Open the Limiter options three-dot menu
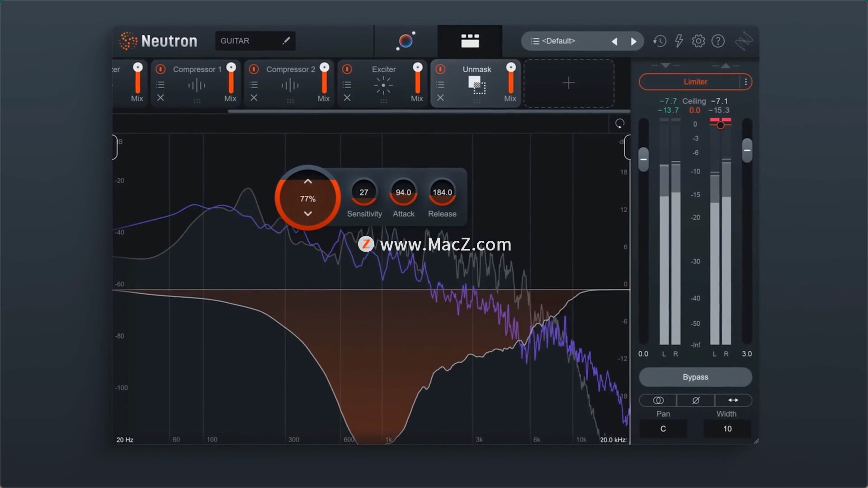The width and height of the screenshot is (868, 488). tap(746, 82)
